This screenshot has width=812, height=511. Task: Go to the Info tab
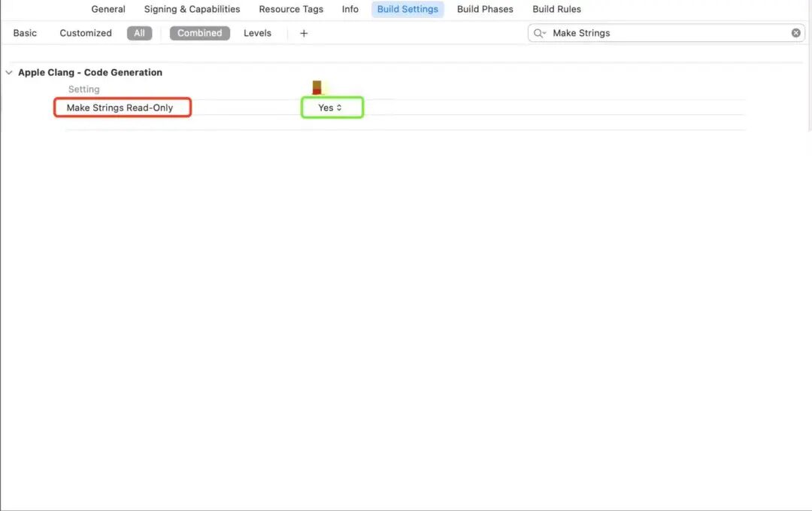(350, 9)
